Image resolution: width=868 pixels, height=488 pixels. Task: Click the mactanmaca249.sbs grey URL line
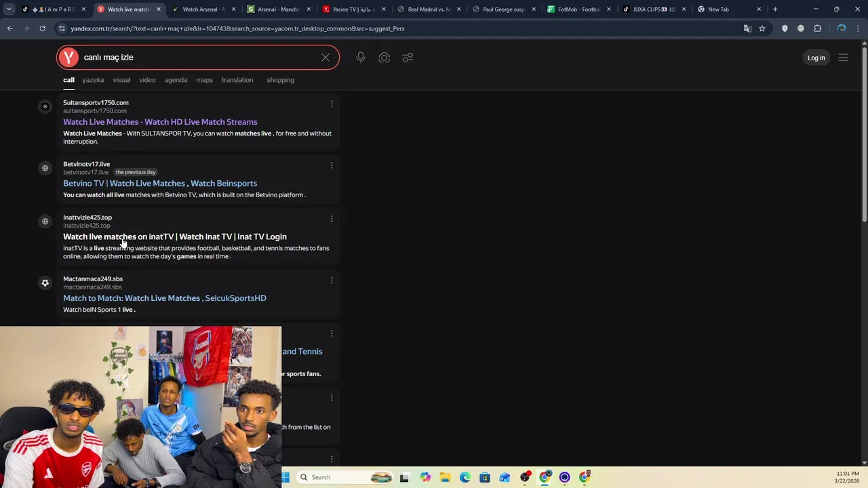(92, 287)
